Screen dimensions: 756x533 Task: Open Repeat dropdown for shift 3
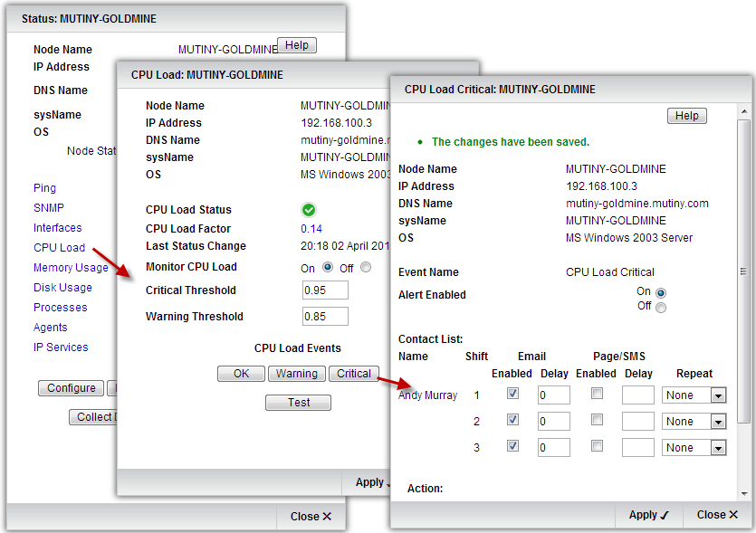(694, 448)
